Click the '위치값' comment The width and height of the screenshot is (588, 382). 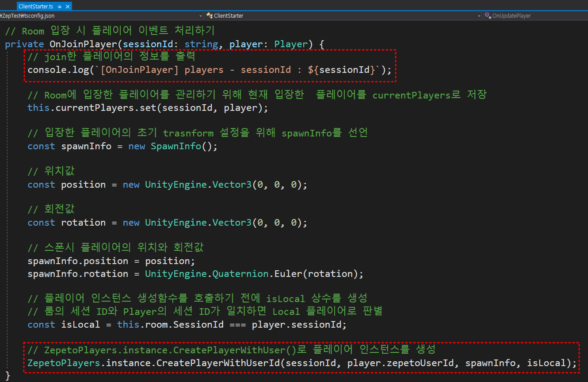tap(51, 171)
